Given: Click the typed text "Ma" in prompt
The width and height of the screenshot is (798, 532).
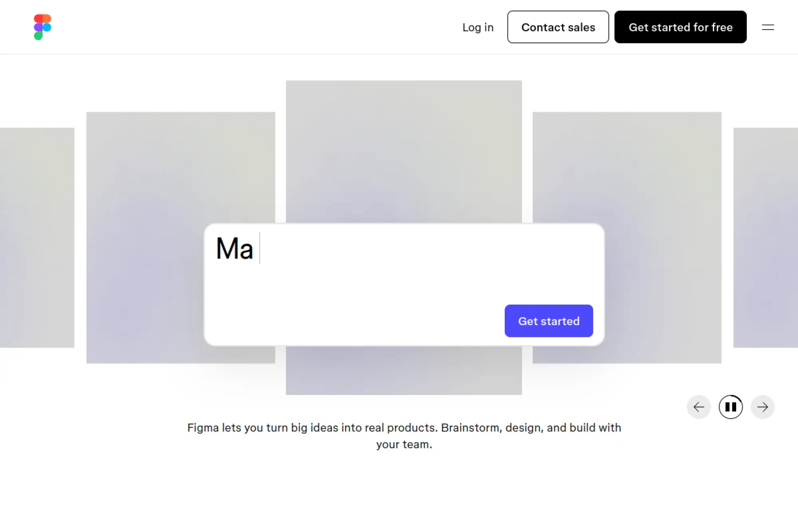Looking at the screenshot, I should 235,249.
